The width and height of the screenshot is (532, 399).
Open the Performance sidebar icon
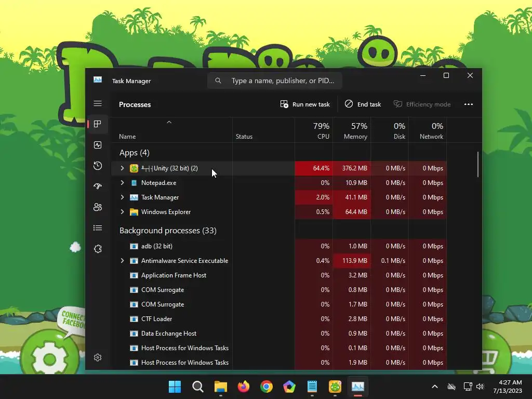click(x=98, y=145)
